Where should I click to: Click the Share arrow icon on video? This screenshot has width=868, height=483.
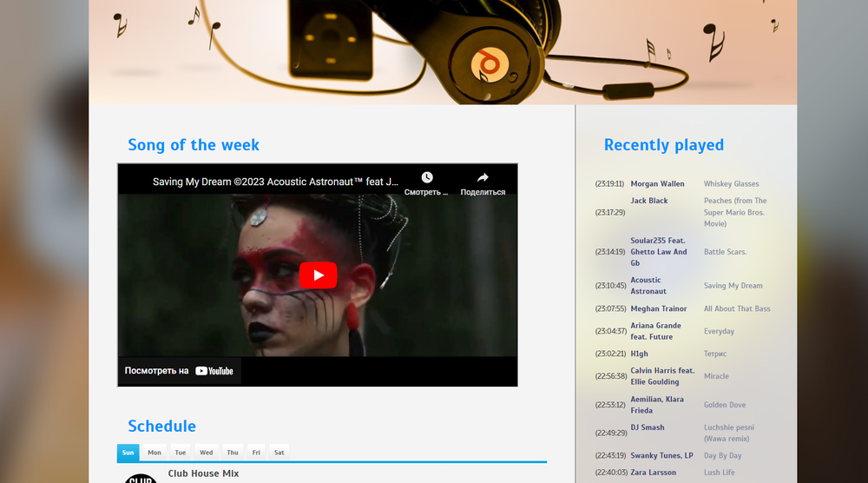point(483,178)
